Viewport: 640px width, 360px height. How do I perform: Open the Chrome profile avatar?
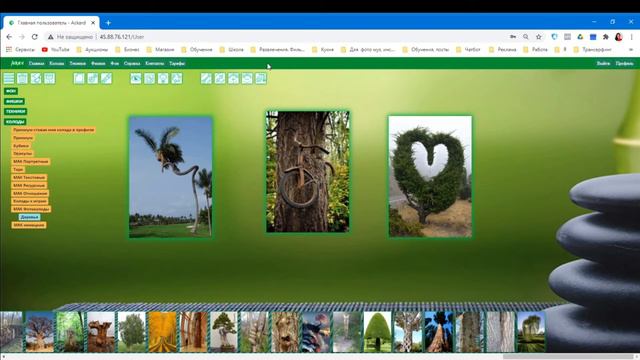(x=618, y=37)
